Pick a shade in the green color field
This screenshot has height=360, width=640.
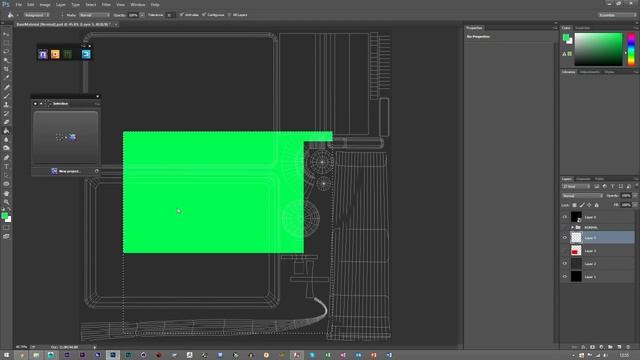(598, 49)
